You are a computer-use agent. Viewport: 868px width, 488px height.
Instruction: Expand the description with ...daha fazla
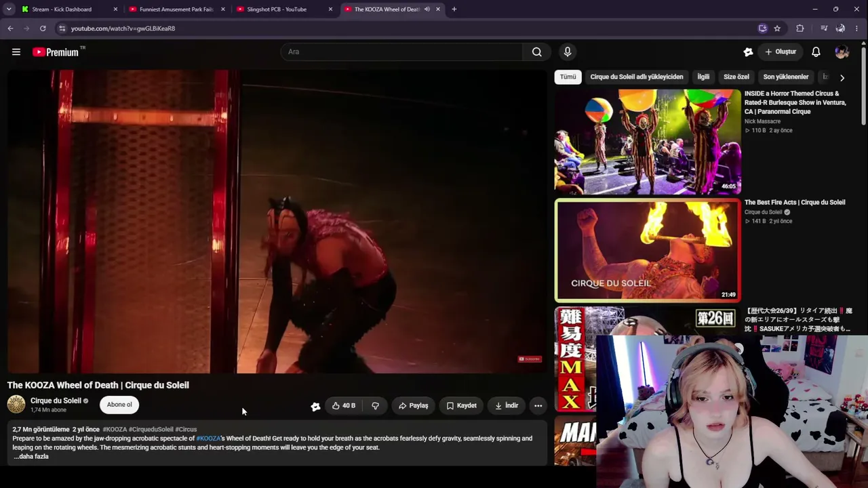click(x=31, y=456)
